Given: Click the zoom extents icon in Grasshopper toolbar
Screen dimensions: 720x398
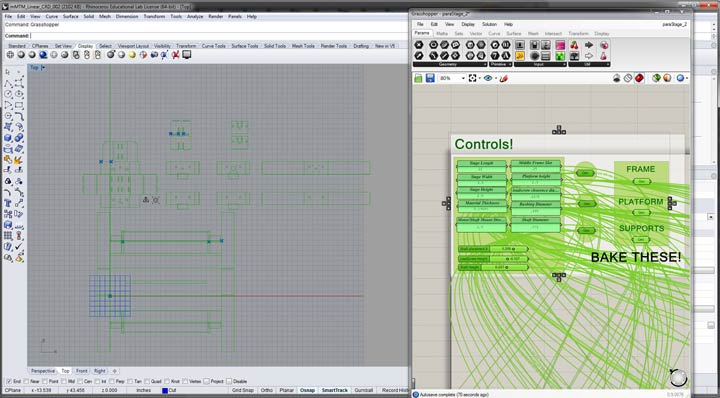Looking at the screenshot, I should pyautogui.click(x=472, y=78).
